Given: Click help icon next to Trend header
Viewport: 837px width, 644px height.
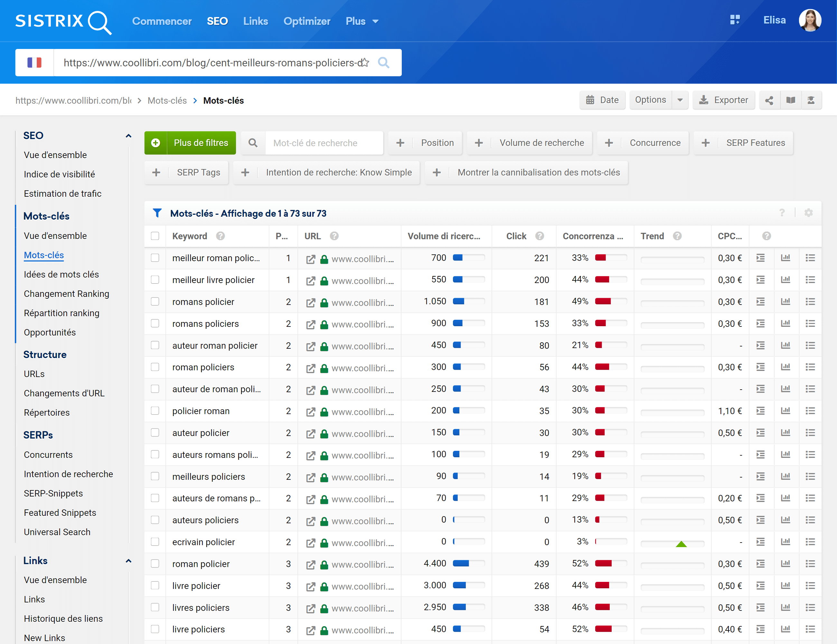Looking at the screenshot, I should [677, 236].
